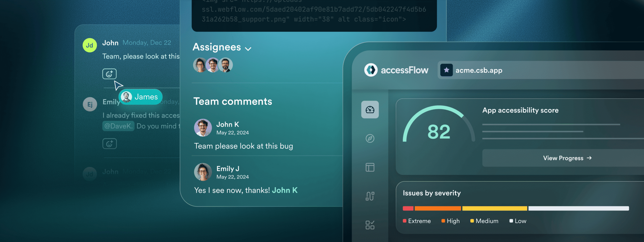Screen dimensions: 644x242
Task: Click the @DaveK. mention tag
Action: (x=118, y=126)
